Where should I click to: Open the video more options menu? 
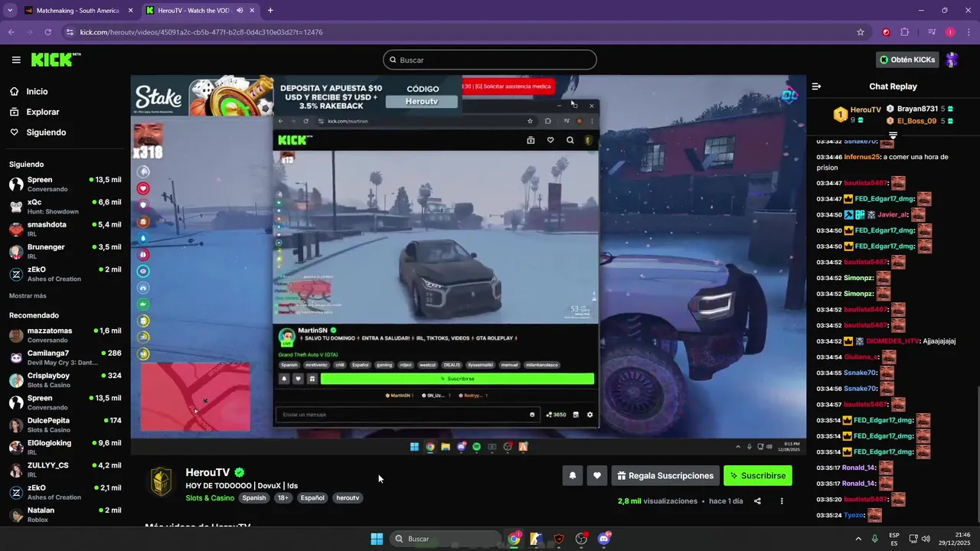click(782, 501)
